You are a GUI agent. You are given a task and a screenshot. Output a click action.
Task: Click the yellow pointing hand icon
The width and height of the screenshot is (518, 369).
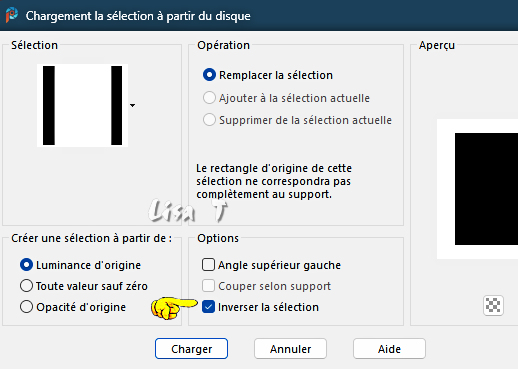pyautogui.click(x=174, y=308)
